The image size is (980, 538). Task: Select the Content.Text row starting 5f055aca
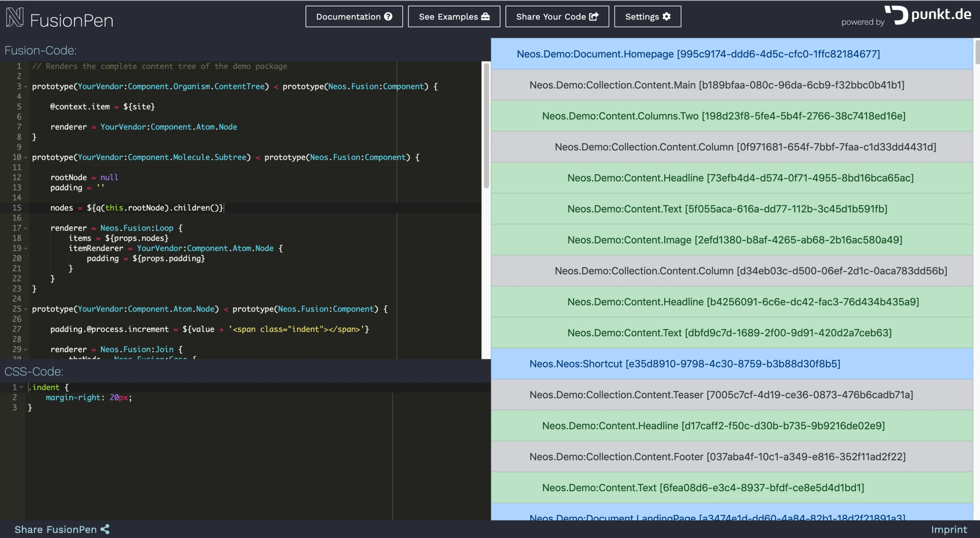[732, 209]
